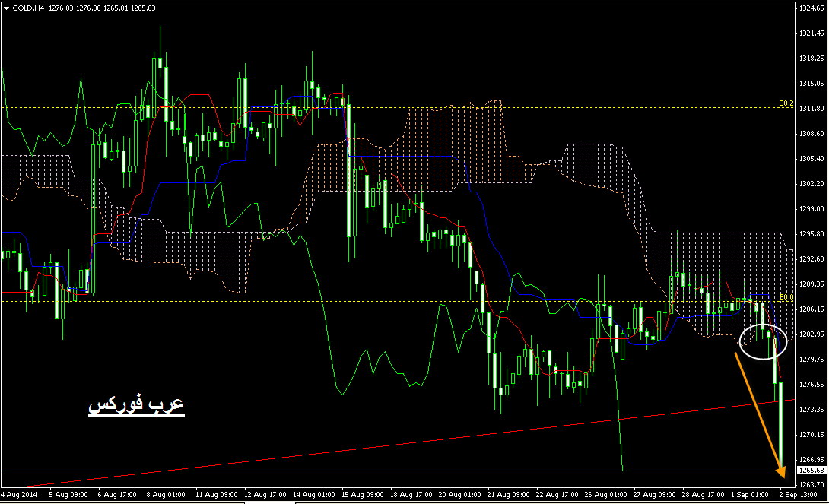Click price axis value 1279.75
The image size is (829, 504).
(812, 360)
